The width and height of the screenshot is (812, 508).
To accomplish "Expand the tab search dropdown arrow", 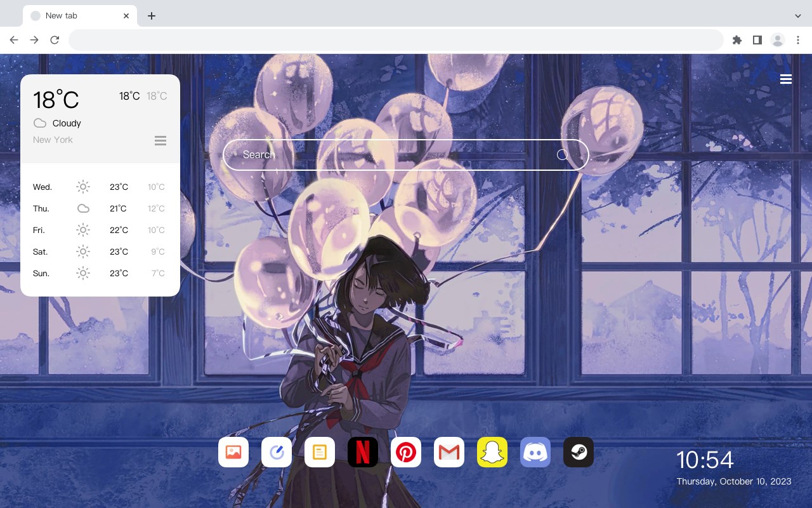I will coord(798,16).
